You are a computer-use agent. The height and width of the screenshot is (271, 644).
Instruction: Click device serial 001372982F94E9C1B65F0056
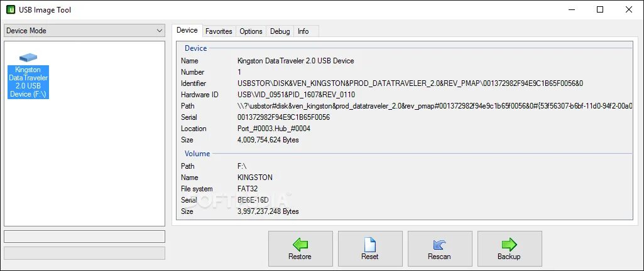point(284,117)
